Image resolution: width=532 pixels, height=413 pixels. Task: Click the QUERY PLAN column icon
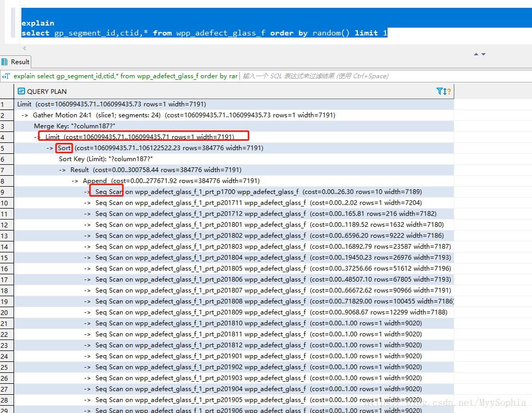21,91
